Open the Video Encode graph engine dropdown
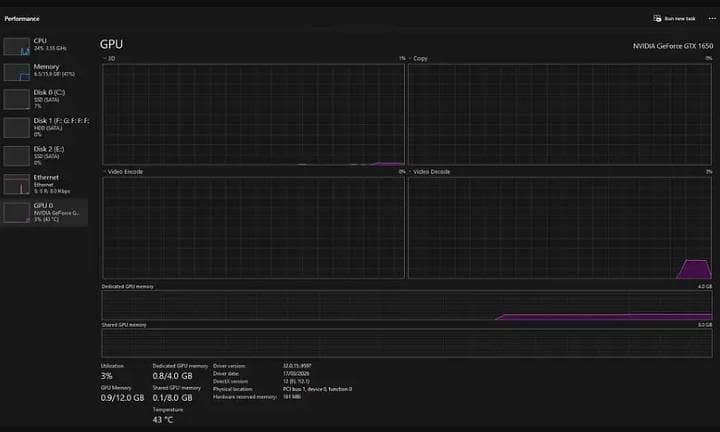This screenshot has height=432, width=720. (x=123, y=172)
